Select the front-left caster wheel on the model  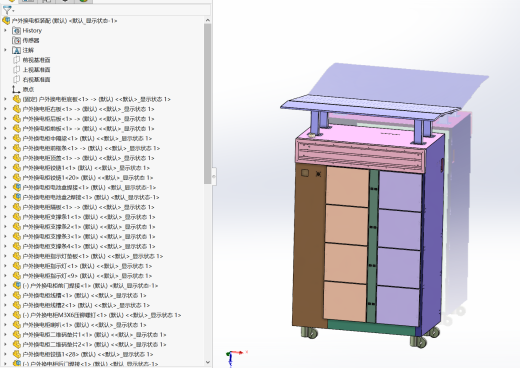click(x=309, y=333)
